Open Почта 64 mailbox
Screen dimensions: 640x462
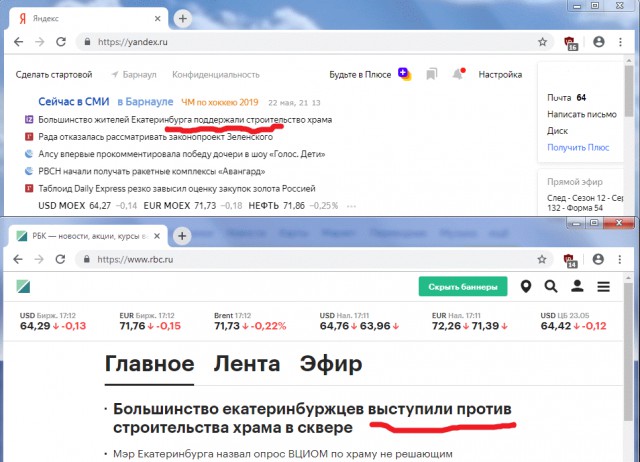click(x=567, y=98)
